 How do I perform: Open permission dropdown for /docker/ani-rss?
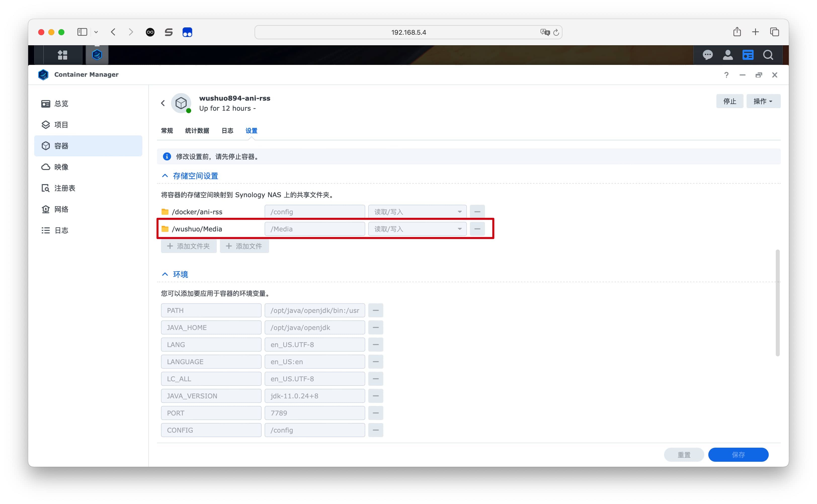pyautogui.click(x=417, y=212)
